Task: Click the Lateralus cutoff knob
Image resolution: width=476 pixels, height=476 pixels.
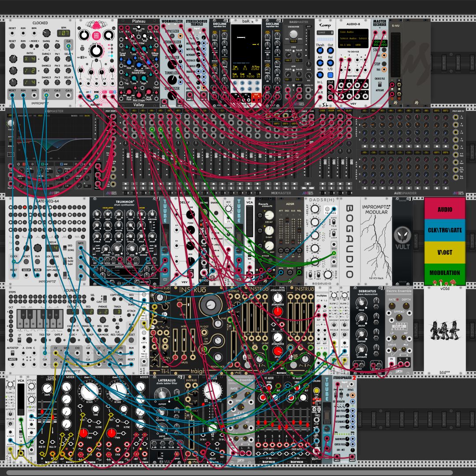Action: [161, 394]
